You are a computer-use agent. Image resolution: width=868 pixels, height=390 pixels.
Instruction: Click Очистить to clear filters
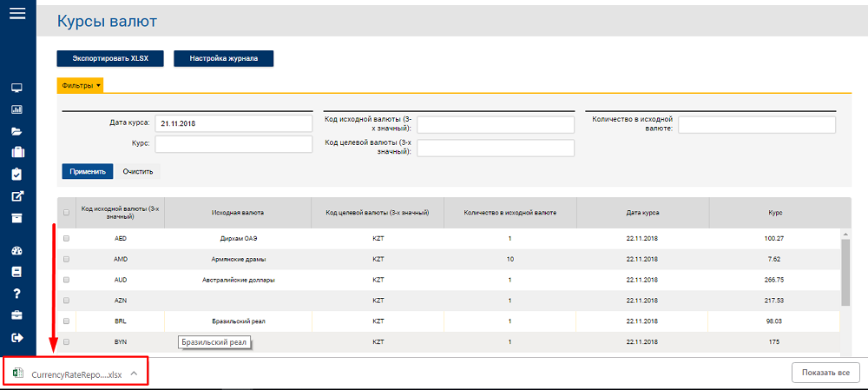pyautogui.click(x=138, y=172)
